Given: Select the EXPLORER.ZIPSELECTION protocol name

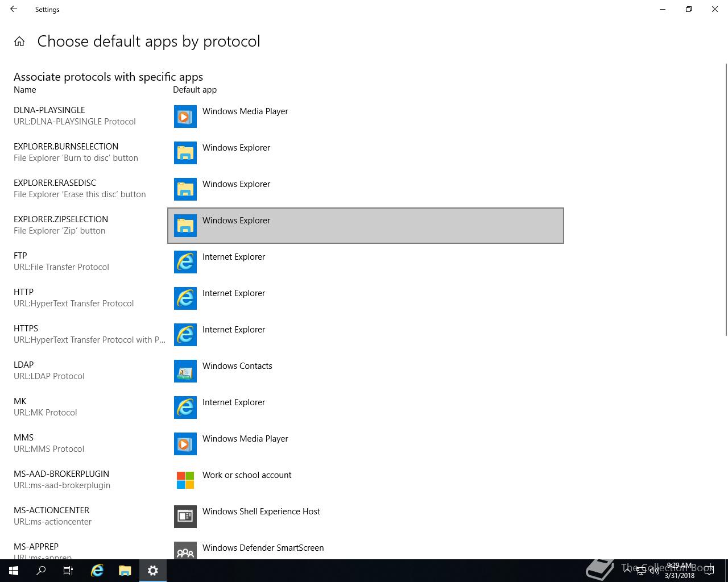Looking at the screenshot, I should pos(61,219).
